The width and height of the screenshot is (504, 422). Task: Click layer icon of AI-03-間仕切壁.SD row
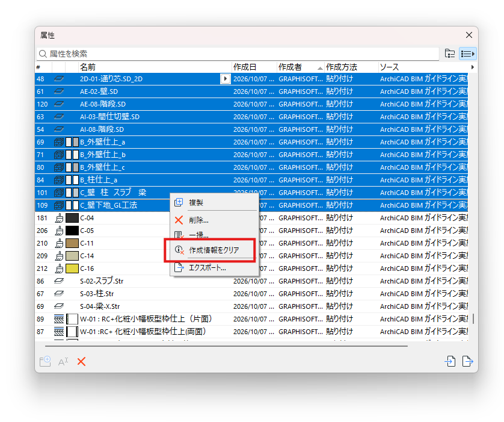59,116
